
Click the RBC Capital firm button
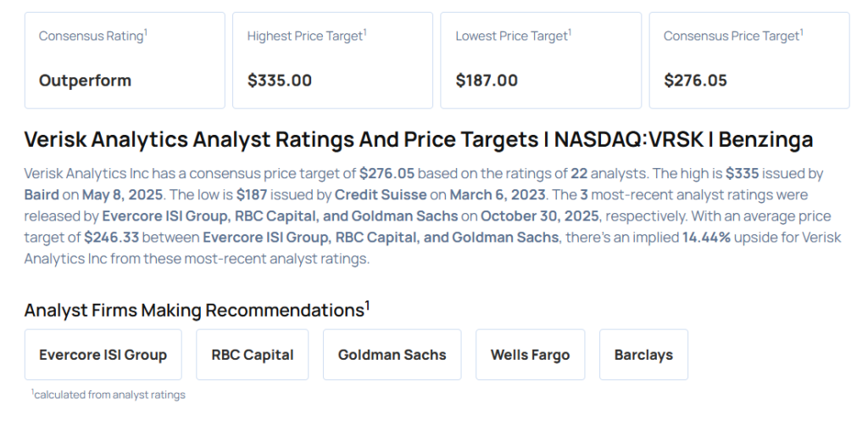[252, 355]
